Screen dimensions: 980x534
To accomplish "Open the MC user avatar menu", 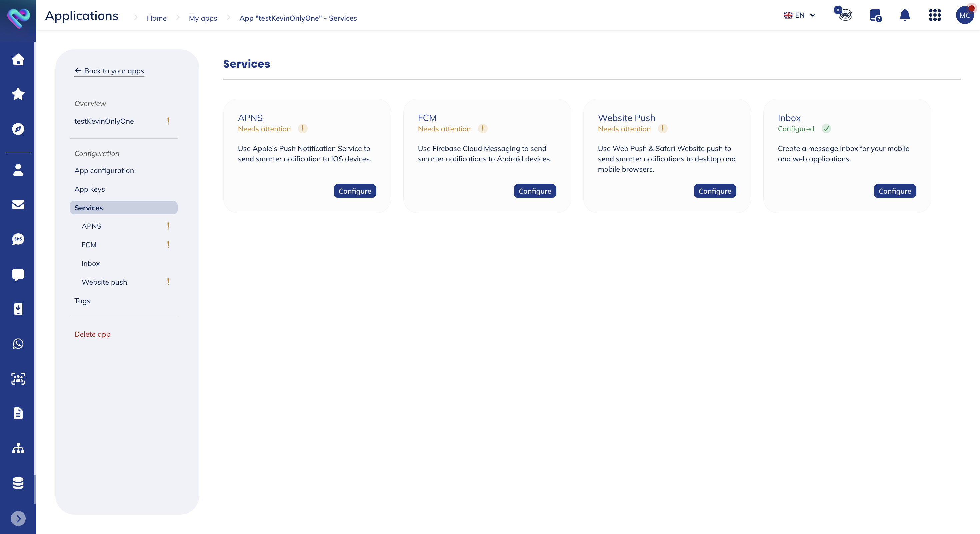I will (964, 15).
